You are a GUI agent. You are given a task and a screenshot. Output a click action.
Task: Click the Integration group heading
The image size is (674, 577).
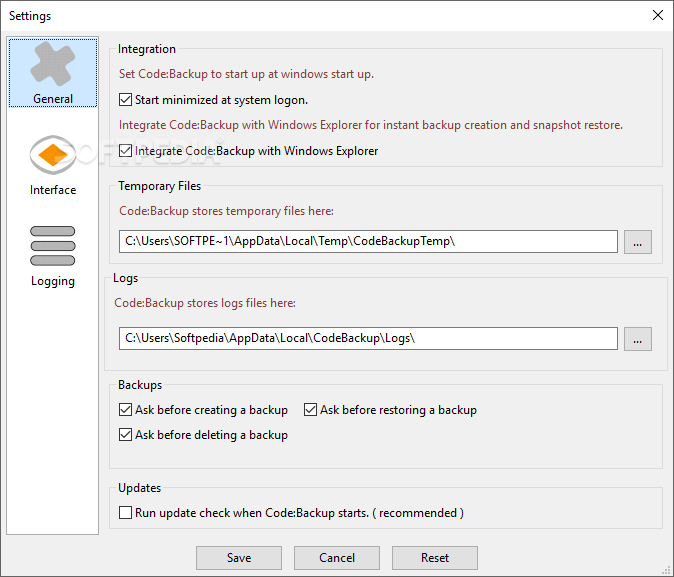[x=147, y=49]
